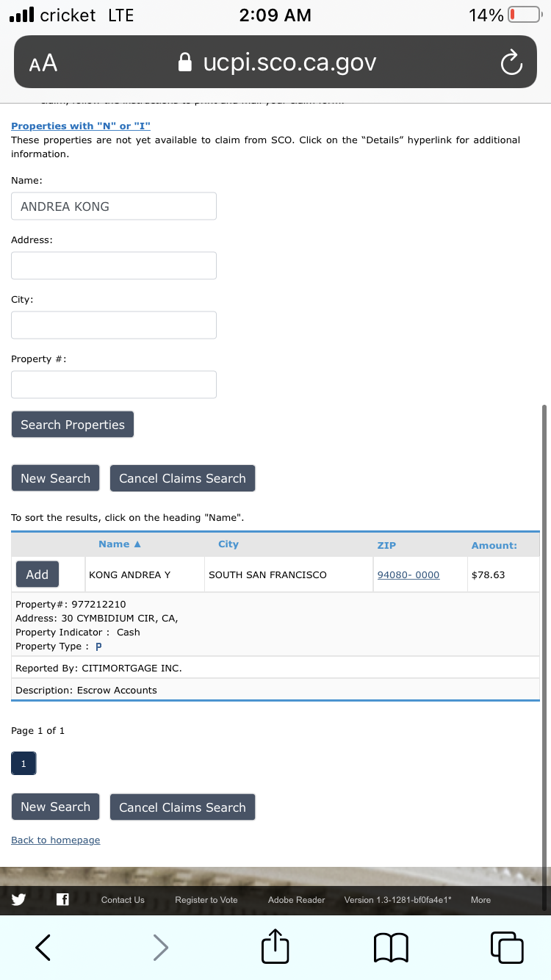Click Reported By: CITIMORTGAGE INC. row
The height and width of the screenshot is (980, 551).
pyautogui.click(x=275, y=668)
